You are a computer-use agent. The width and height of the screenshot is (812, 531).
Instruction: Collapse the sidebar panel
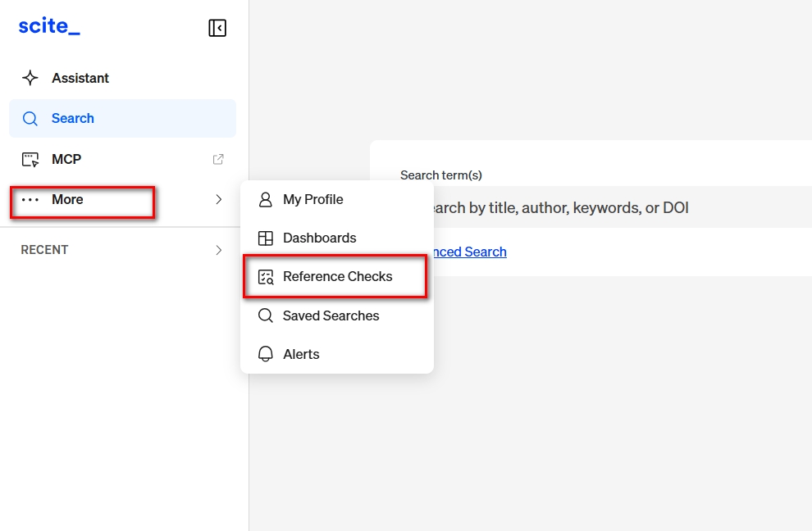click(217, 28)
